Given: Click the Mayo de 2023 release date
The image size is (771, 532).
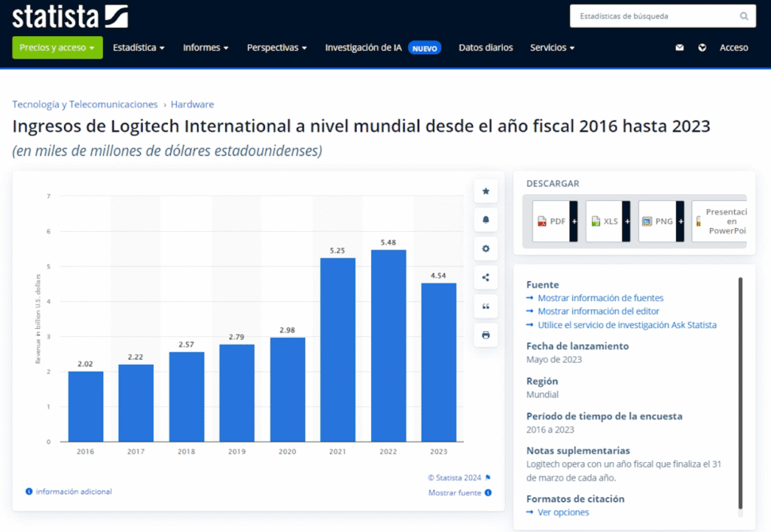Looking at the screenshot, I should [553, 359].
